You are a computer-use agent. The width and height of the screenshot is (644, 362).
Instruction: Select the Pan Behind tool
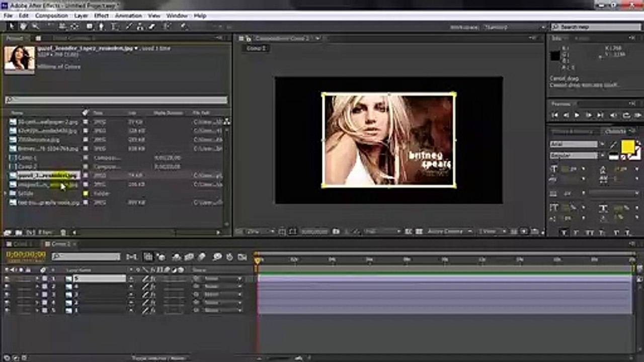(75, 27)
